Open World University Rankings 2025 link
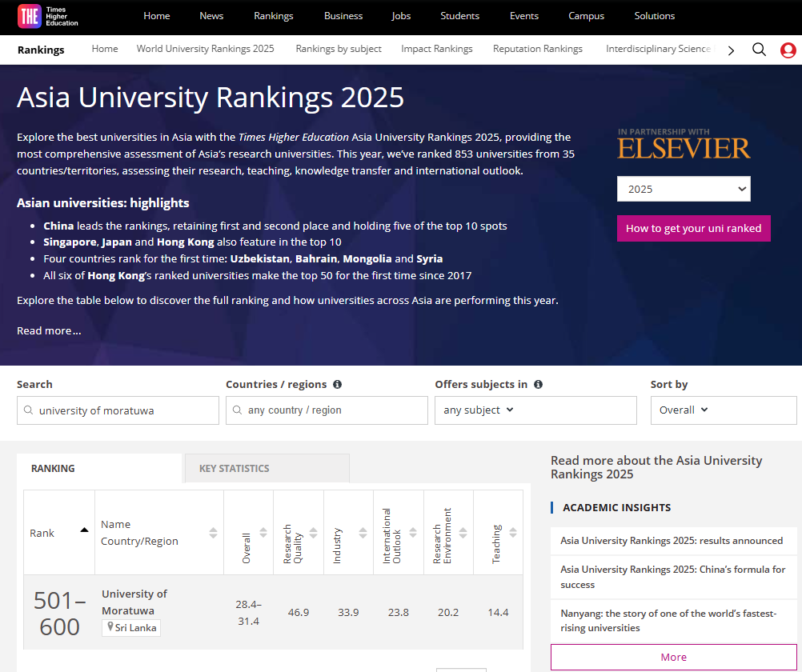This screenshot has height=672, width=802. (205, 49)
